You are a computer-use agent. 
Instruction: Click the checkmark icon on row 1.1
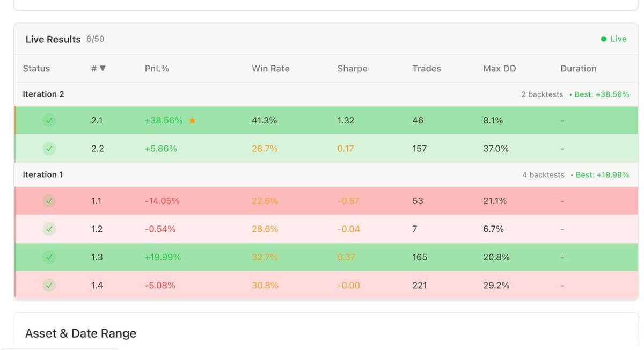(49, 201)
